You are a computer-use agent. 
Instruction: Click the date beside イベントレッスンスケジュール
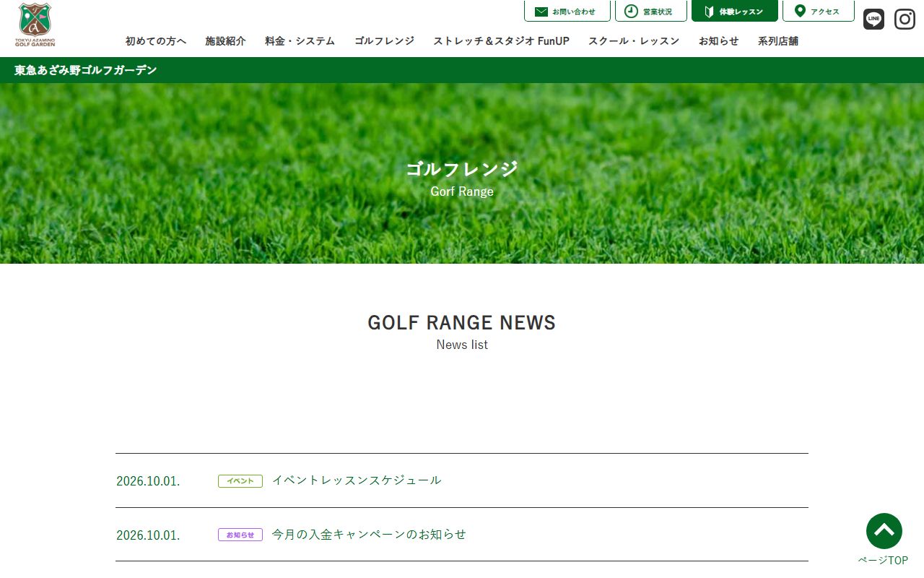pos(148,481)
